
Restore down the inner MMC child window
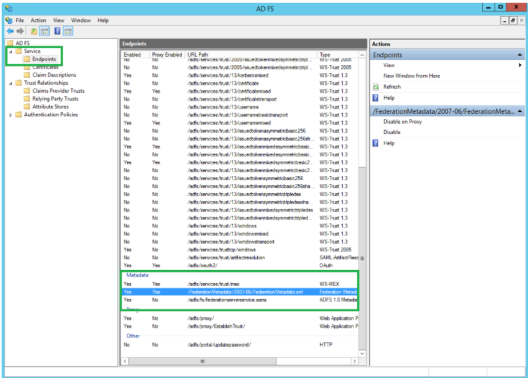click(x=513, y=21)
